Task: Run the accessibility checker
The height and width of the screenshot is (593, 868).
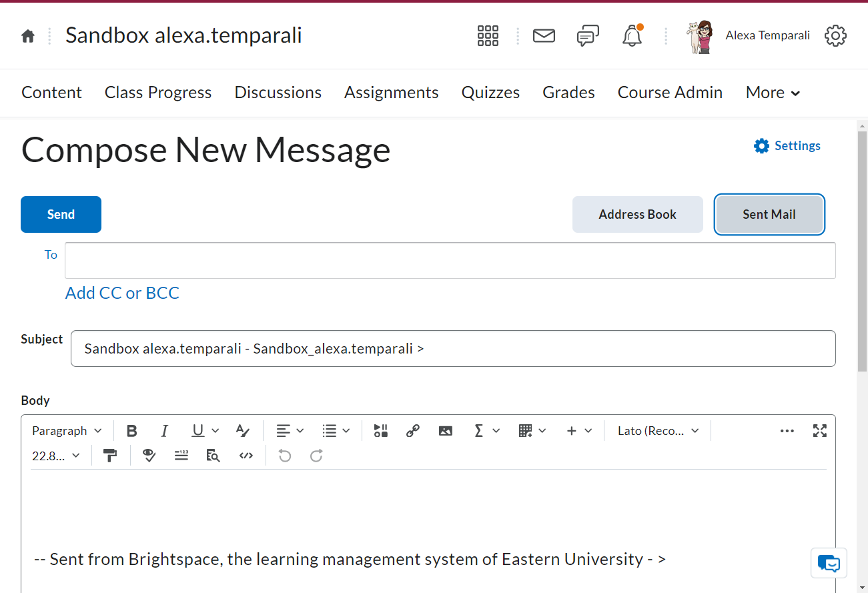Action: tap(149, 456)
